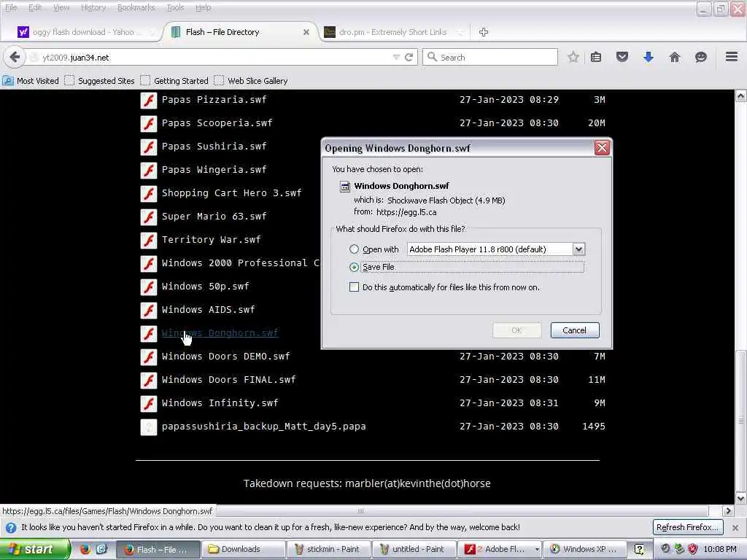Image resolution: width=747 pixels, height=560 pixels.
Task: Open the Windows AIDS.swf link
Action: 208,309
